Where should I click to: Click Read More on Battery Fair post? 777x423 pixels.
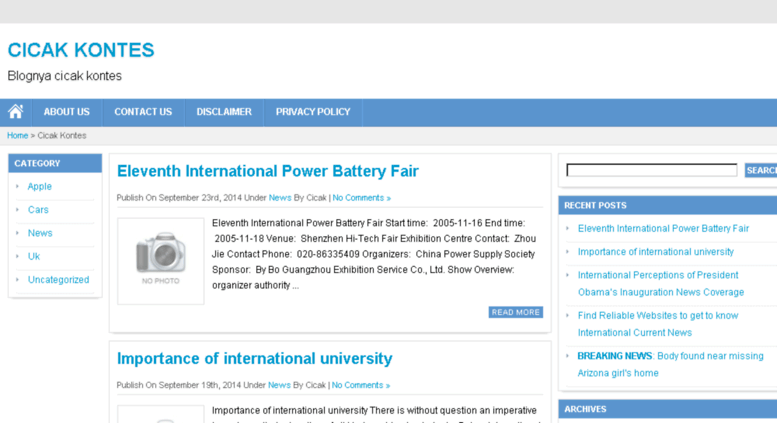point(516,312)
